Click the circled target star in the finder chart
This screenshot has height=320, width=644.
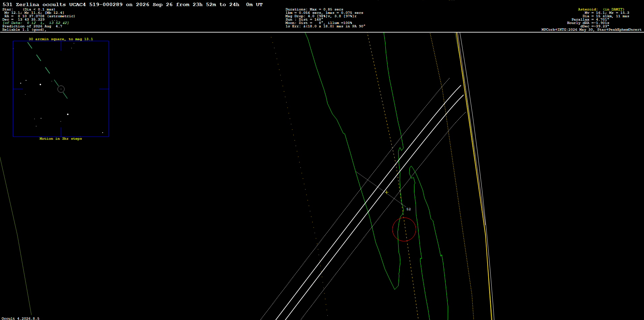(61, 89)
